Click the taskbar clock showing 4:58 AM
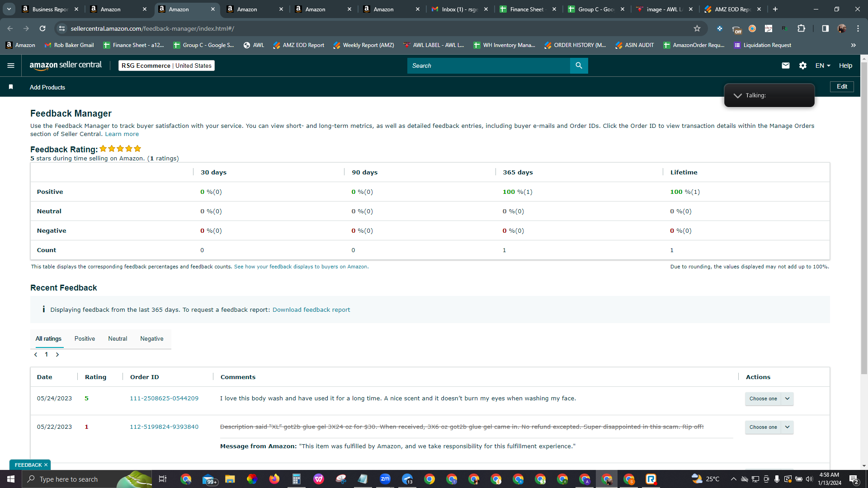 [x=829, y=479]
